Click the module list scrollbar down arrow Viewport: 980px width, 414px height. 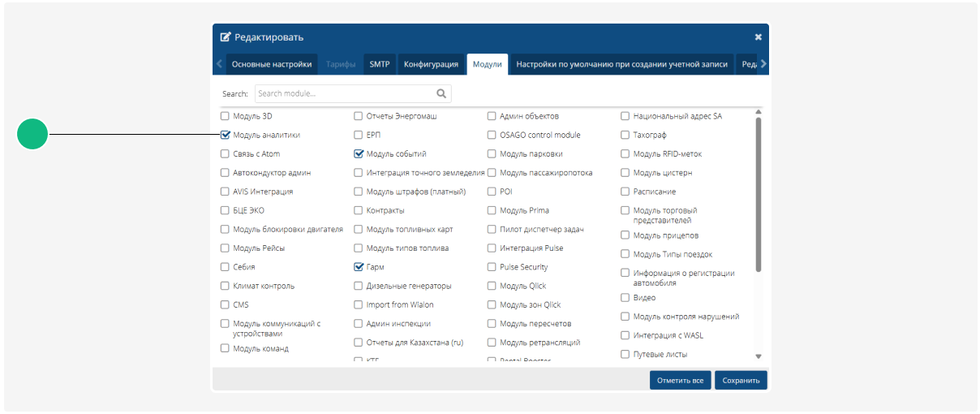tap(759, 356)
